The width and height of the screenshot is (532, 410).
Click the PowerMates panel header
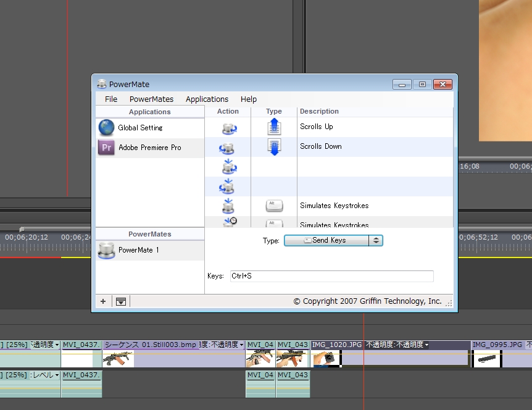tap(150, 234)
